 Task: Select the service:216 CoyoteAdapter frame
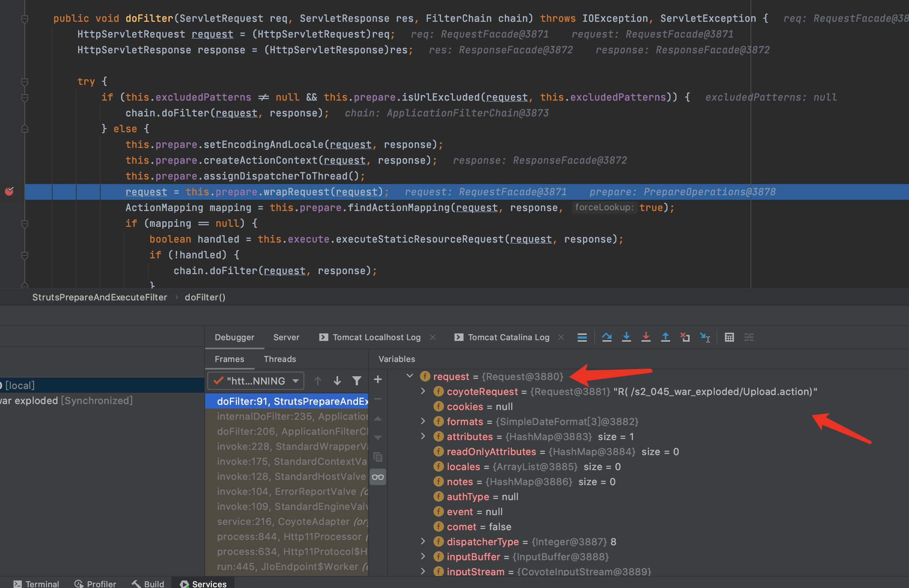[x=287, y=521]
